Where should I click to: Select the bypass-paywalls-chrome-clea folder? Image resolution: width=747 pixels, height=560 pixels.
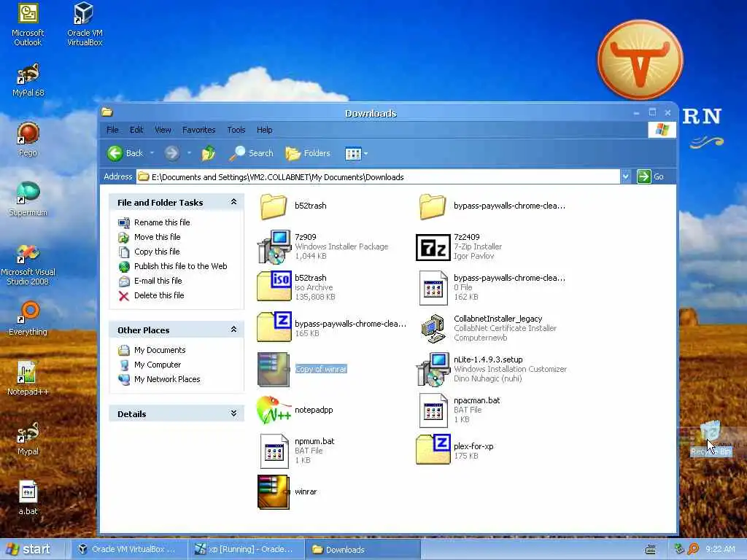click(492, 206)
